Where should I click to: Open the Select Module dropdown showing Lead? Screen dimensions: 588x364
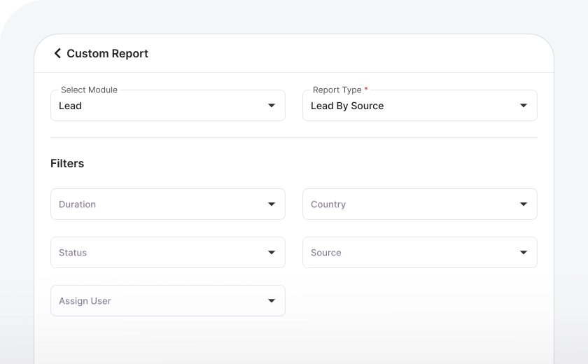pyautogui.click(x=161, y=106)
